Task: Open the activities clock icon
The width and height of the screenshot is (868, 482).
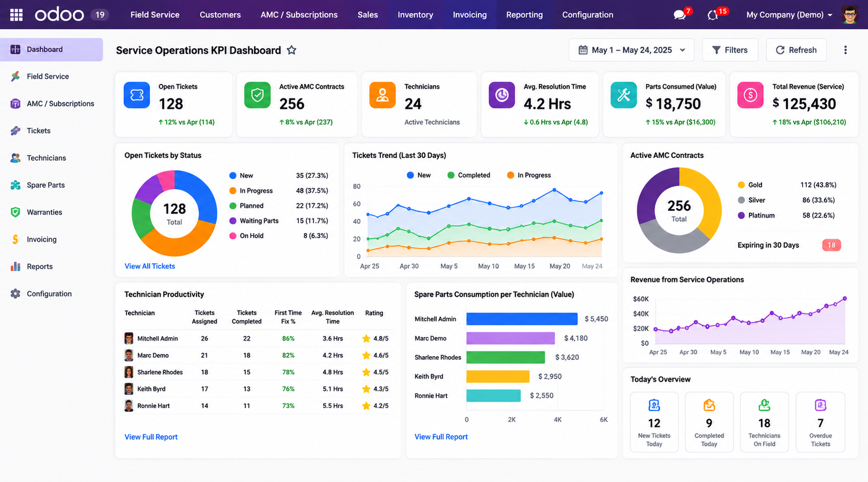Action: click(713, 15)
